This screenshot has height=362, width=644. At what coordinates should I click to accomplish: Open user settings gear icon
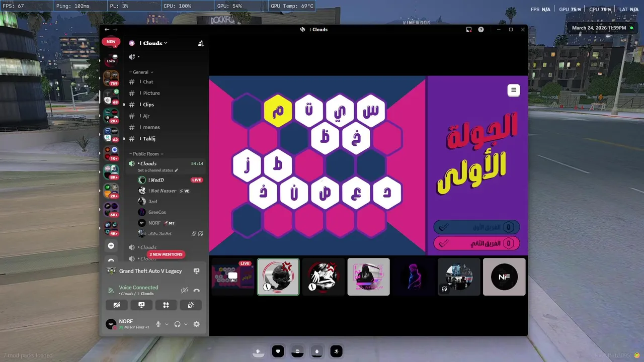(x=197, y=324)
